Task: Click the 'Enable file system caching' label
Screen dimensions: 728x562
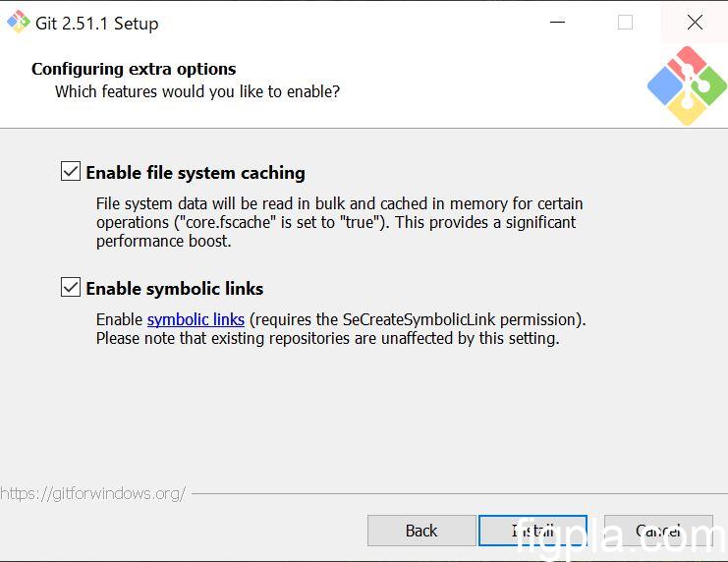Action: (196, 173)
